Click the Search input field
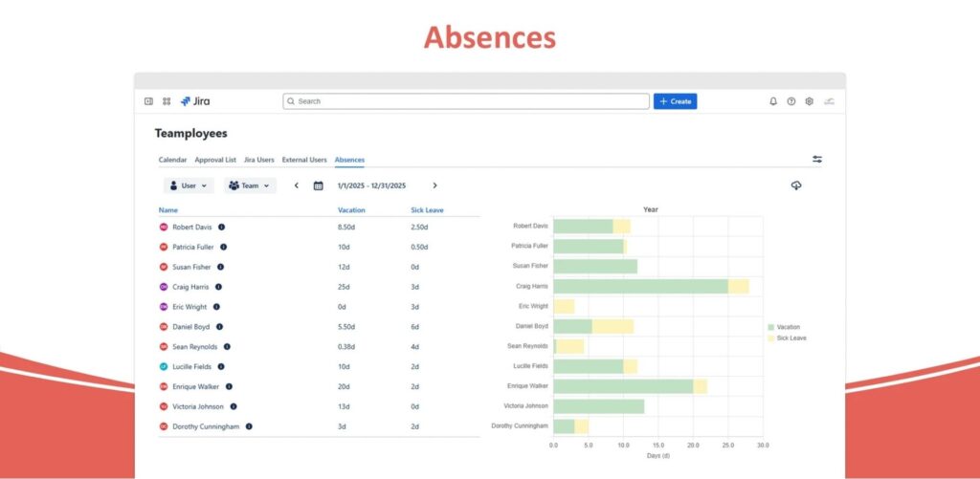This screenshot has height=479, width=980. (466, 101)
